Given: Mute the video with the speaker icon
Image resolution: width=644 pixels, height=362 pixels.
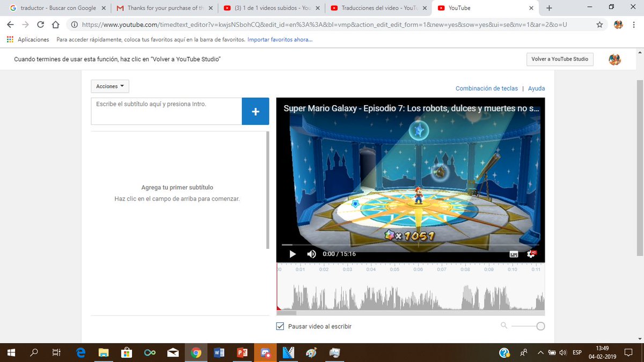Looking at the screenshot, I should pyautogui.click(x=311, y=254).
